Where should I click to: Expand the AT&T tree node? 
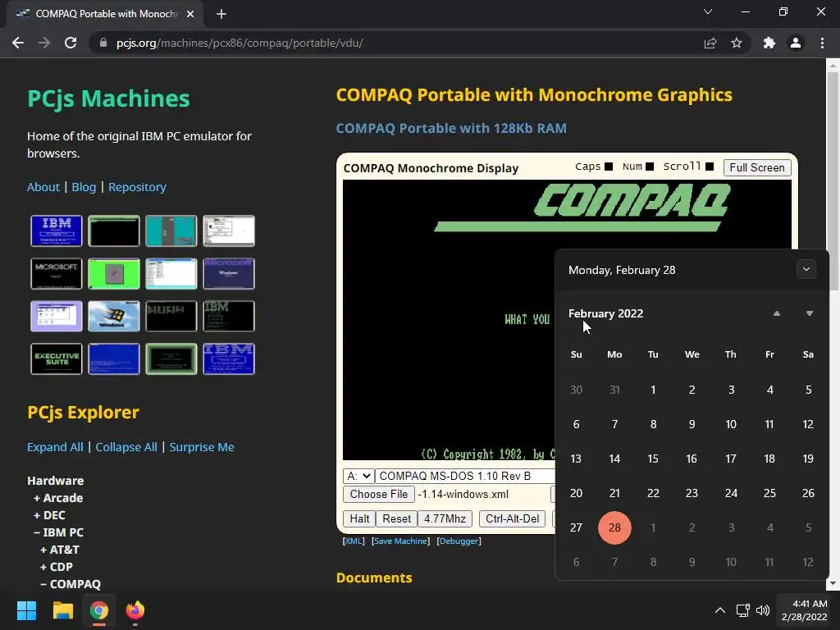(x=59, y=549)
